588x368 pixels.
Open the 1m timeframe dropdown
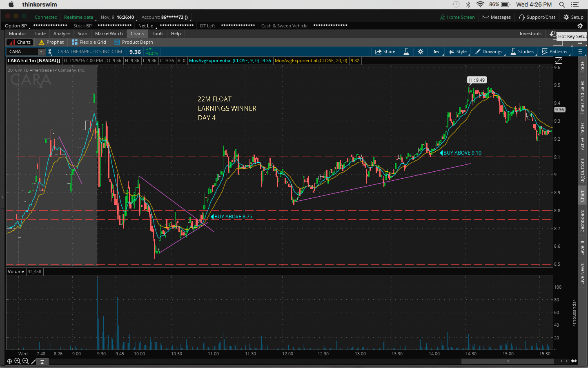(x=436, y=52)
